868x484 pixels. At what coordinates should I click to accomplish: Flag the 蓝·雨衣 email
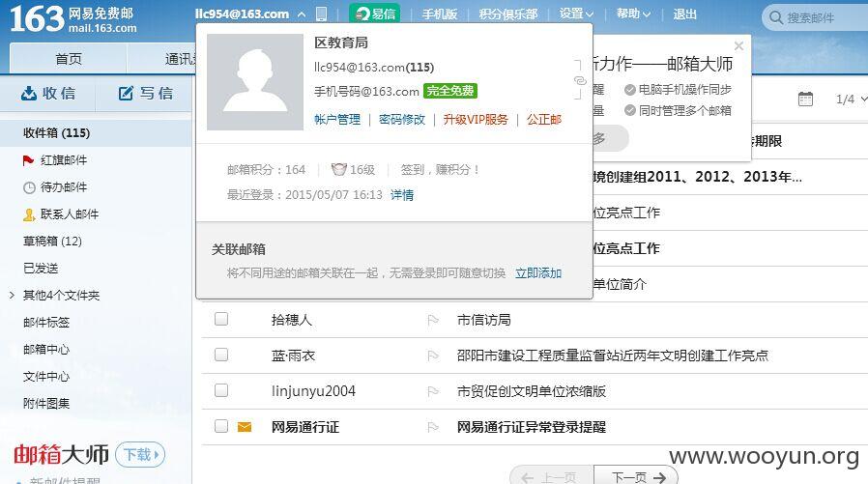(433, 356)
